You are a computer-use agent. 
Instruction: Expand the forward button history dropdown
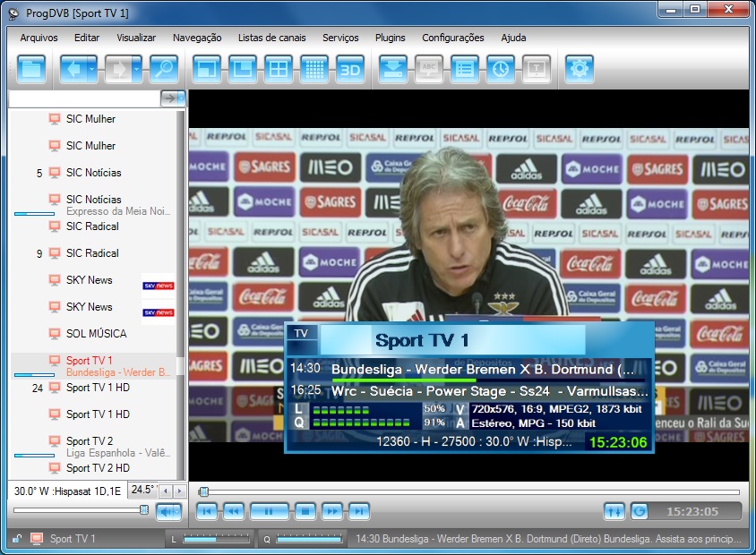coord(137,70)
